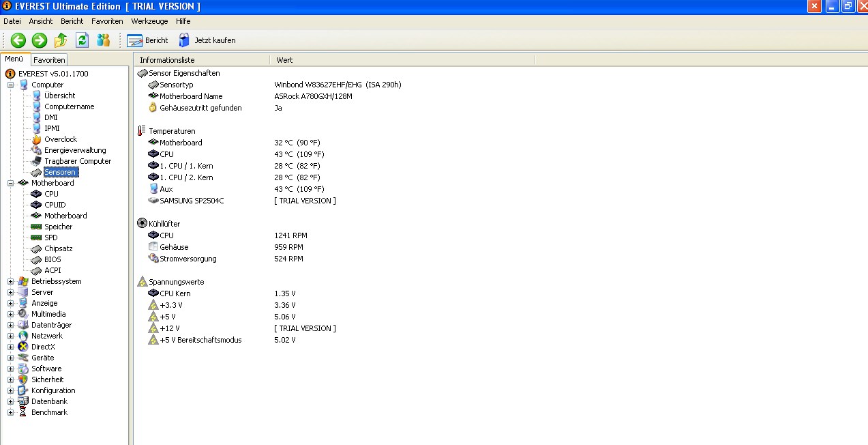Collapse the Motherboard tree node
The image size is (868, 445).
pyautogui.click(x=11, y=183)
